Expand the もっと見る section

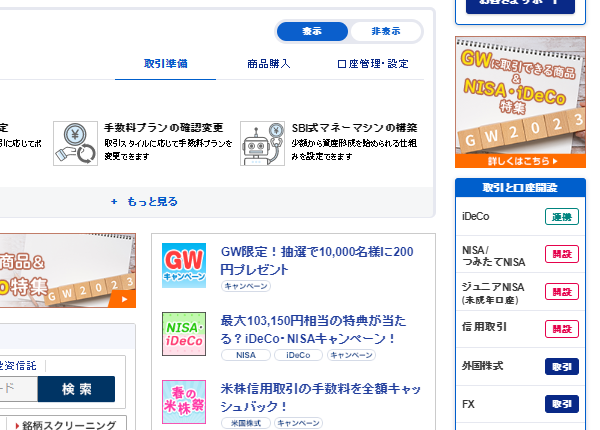(144, 202)
